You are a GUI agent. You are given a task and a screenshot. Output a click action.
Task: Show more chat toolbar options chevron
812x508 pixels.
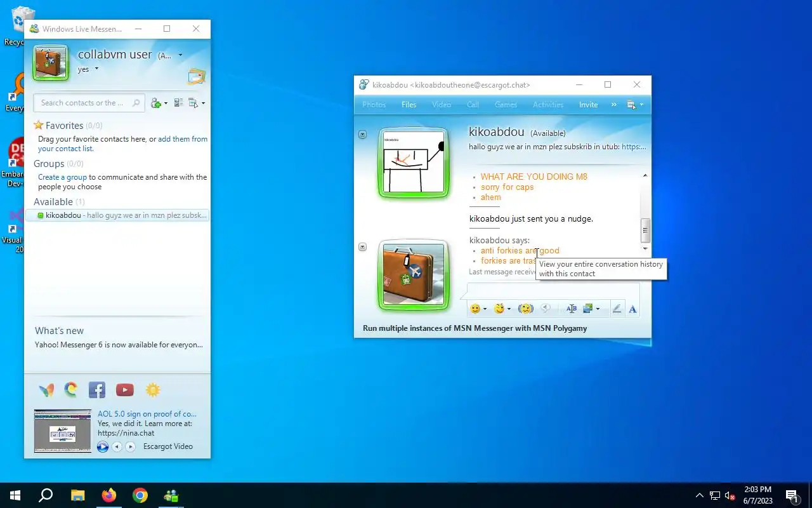(613, 105)
